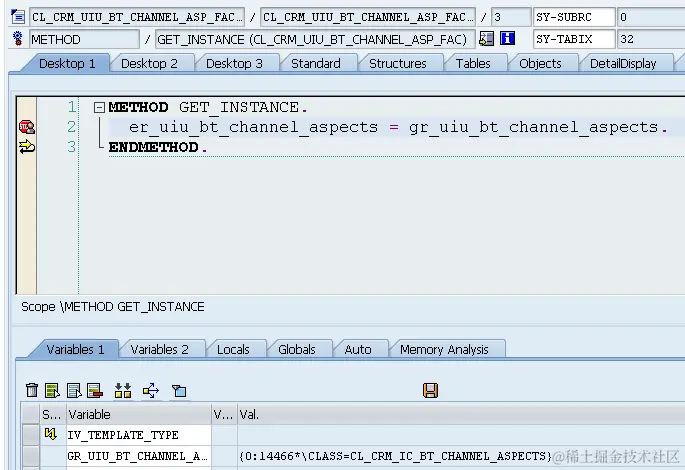685x470 pixels.
Task: Click the yellow current-line arrow on line 3
Action: pyautogui.click(x=27, y=147)
